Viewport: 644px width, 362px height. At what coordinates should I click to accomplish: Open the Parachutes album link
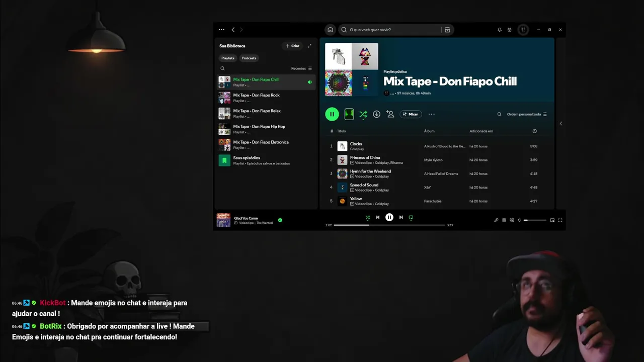point(433,201)
